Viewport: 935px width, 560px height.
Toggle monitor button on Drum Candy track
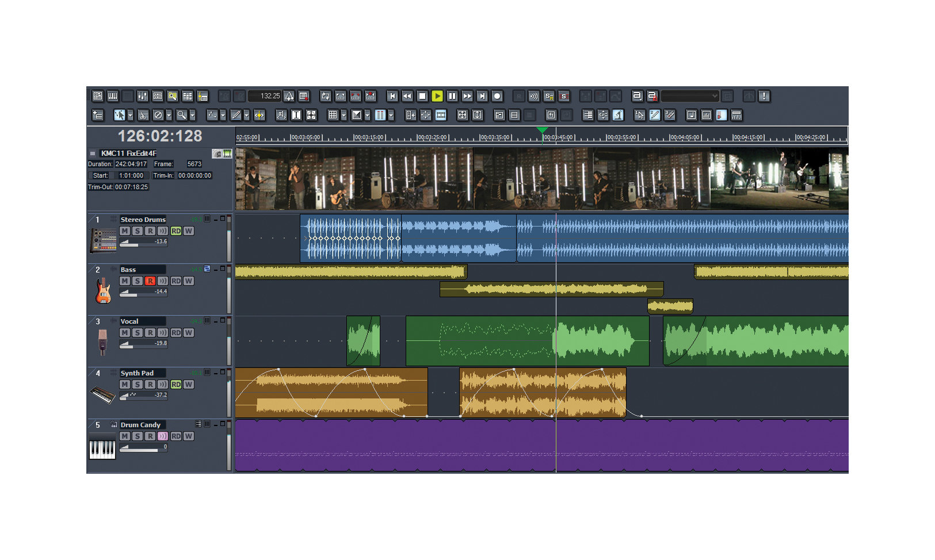(163, 436)
